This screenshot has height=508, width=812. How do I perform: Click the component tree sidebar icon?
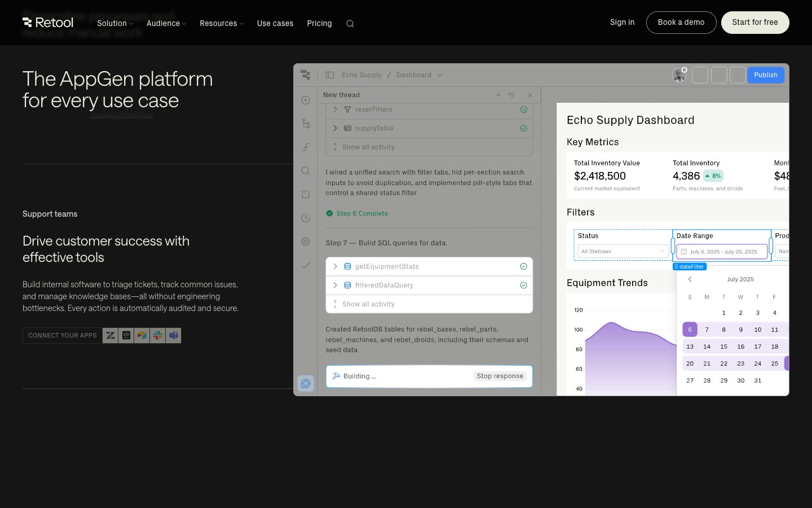tap(306, 124)
